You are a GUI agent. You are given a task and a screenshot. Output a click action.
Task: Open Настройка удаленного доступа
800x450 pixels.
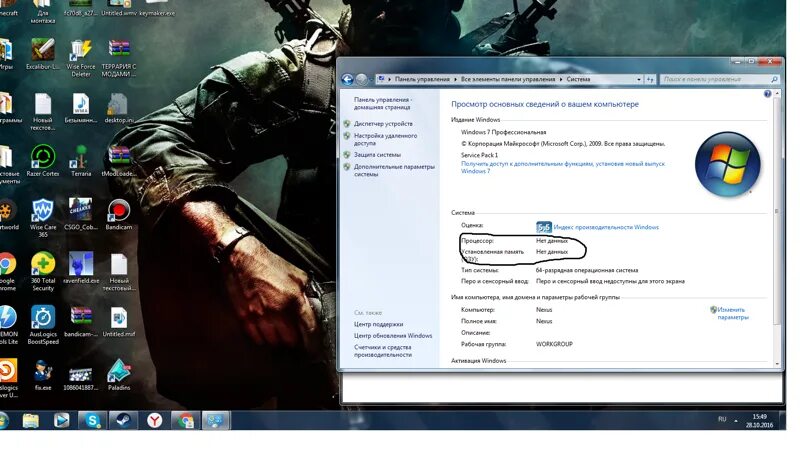pyautogui.click(x=385, y=139)
